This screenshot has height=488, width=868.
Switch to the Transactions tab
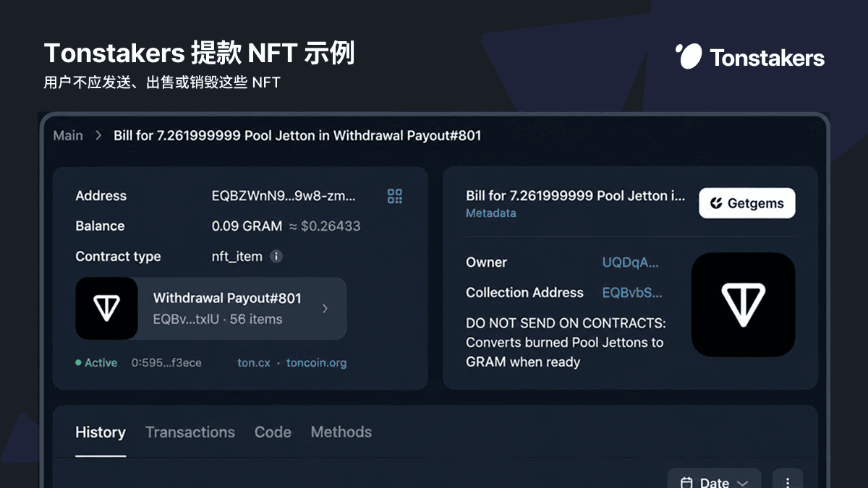coord(190,432)
